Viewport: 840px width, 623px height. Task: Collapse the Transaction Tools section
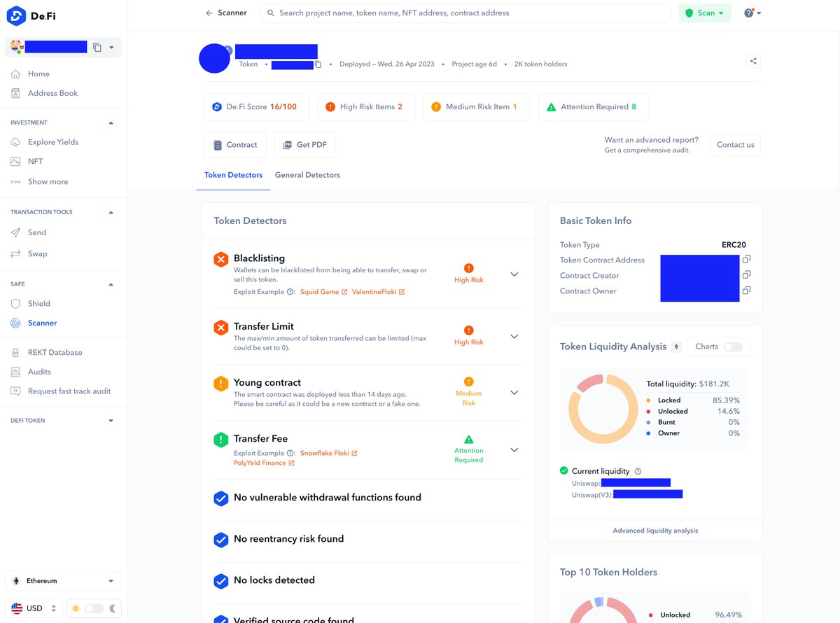point(111,212)
